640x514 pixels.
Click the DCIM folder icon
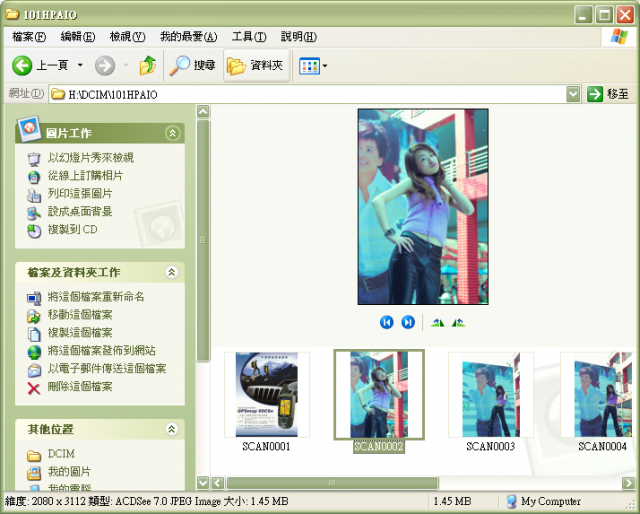34,455
